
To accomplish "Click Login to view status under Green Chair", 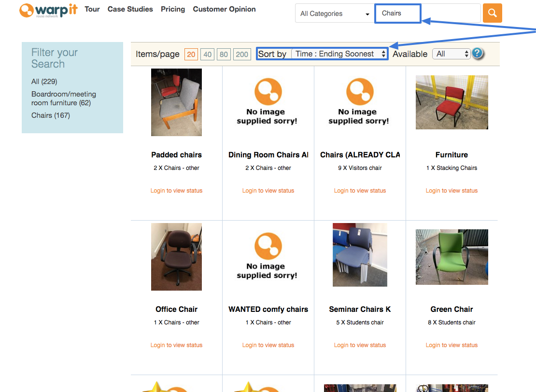I will coord(451,345).
